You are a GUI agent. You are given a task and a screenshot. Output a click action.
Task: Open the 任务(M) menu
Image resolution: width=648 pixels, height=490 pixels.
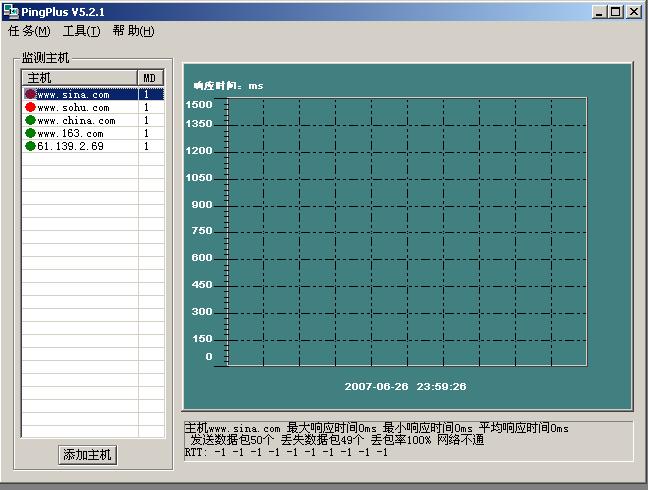[29, 31]
